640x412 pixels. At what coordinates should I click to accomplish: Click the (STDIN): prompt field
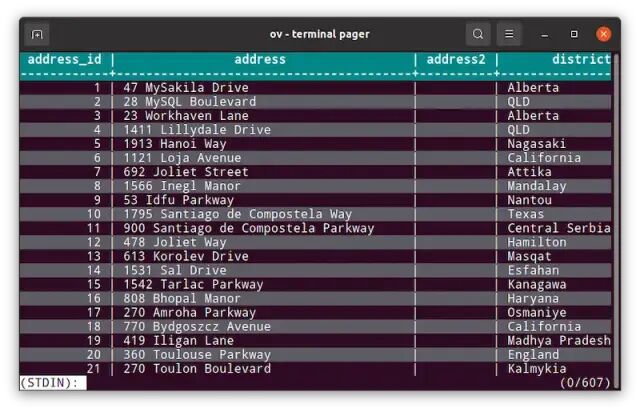point(53,383)
